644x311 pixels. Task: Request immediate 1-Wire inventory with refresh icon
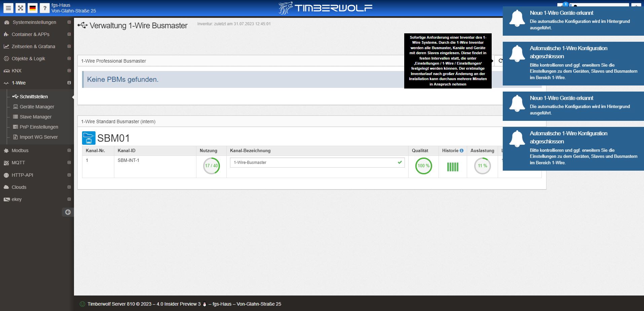pyautogui.click(x=500, y=61)
